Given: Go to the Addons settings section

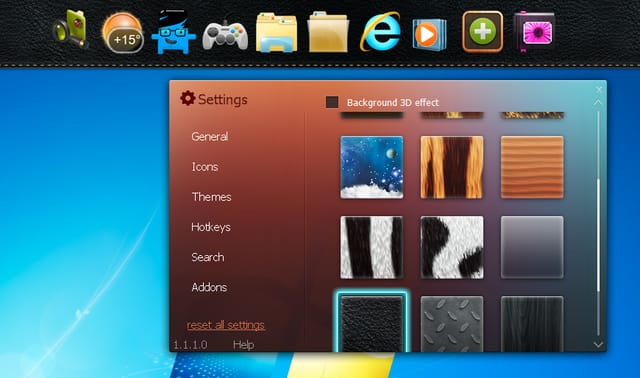Looking at the screenshot, I should click(209, 287).
